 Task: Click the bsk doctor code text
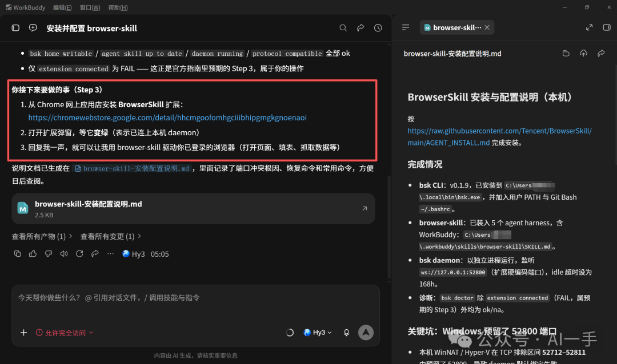coord(457,298)
